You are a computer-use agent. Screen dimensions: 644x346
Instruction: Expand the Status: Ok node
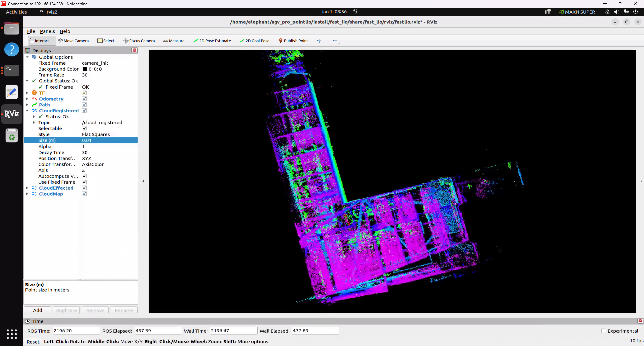pyautogui.click(x=34, y=117)
